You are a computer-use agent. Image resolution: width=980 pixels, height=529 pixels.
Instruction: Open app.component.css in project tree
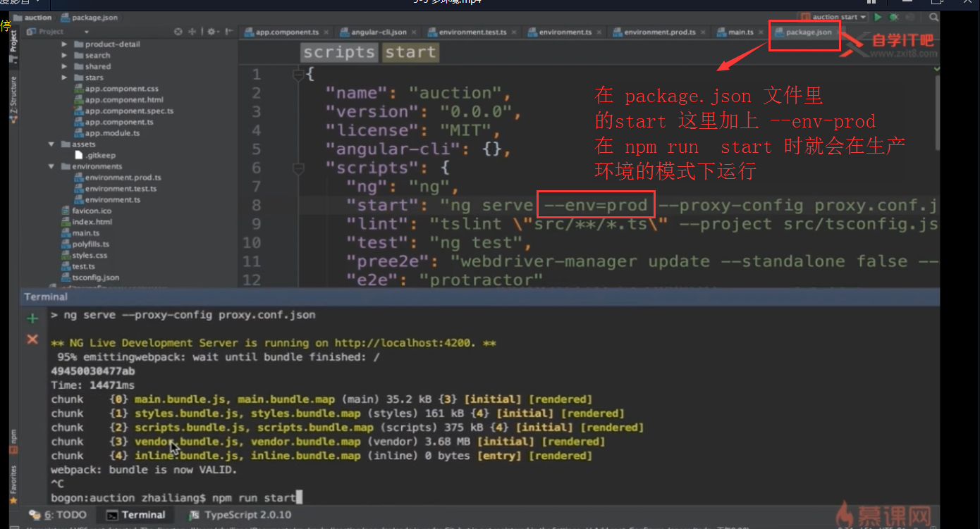pos(116,89)
